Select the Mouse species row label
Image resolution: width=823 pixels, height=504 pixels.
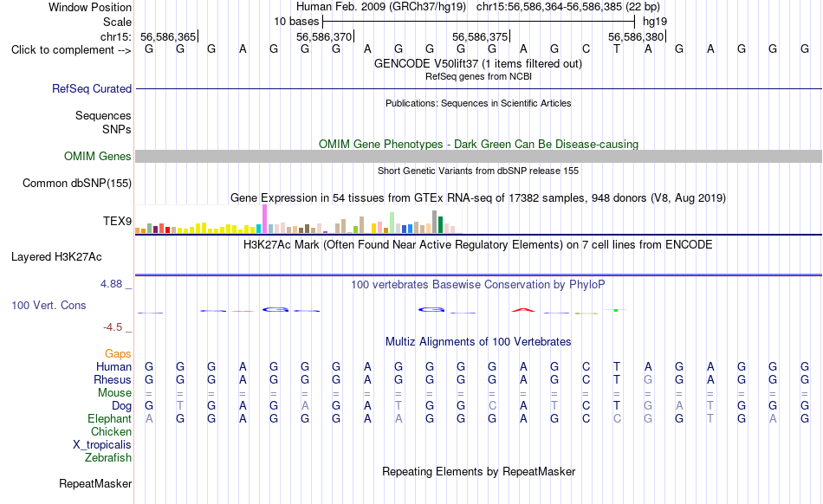[x=114, y=393]
